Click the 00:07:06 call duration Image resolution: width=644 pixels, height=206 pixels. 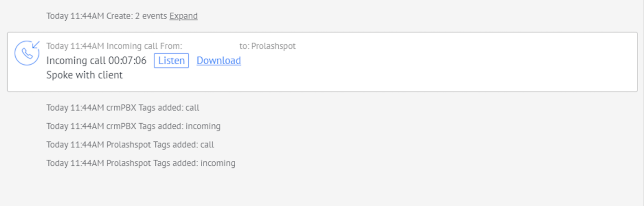pyautogui.click(x=127, y=60)
